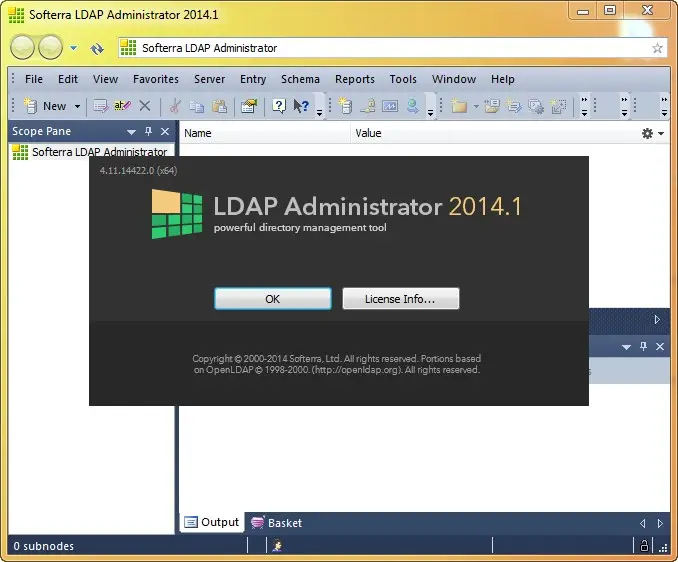Open the Schema menu
Screen dimensions: 678x562
tap(300, 79)
